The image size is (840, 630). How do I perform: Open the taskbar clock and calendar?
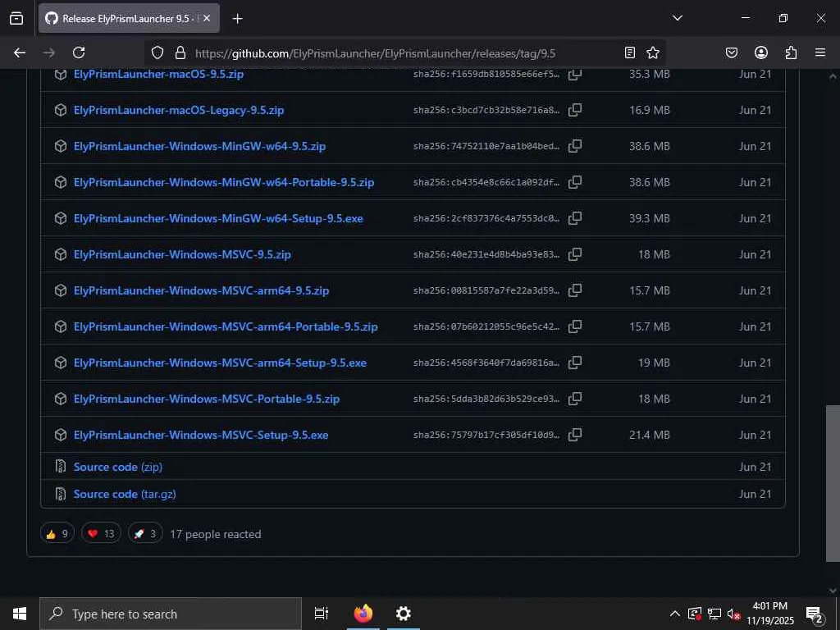point(769,614)
